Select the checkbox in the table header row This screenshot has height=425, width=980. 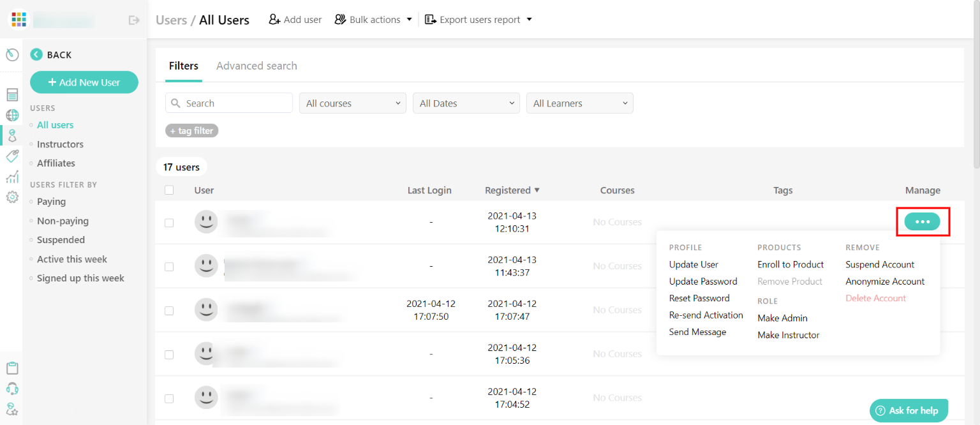tap(169, 190)
